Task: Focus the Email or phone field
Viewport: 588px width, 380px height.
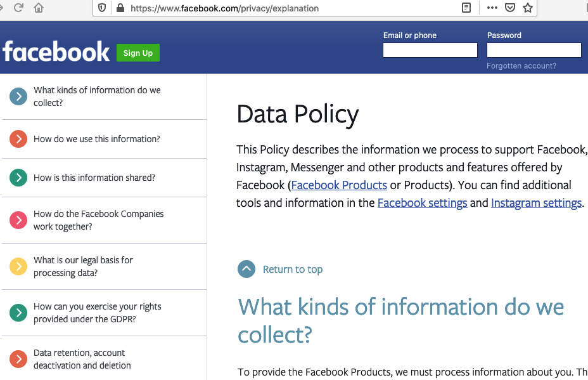Action: click(430, 50)
